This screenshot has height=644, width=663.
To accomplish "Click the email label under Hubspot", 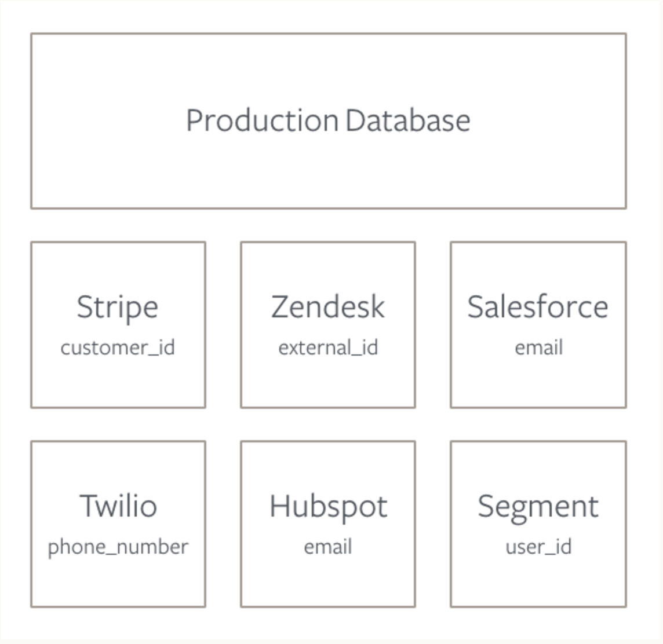I will (x=328, y=547).
